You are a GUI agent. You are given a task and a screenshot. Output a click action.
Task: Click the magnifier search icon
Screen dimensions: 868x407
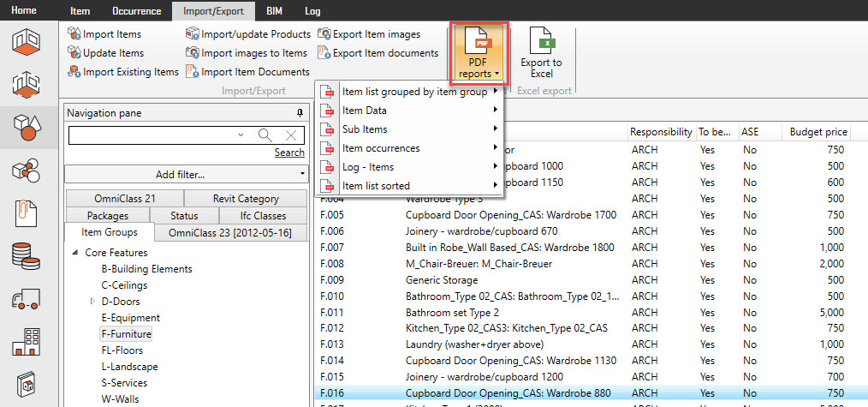pos(265,135)
